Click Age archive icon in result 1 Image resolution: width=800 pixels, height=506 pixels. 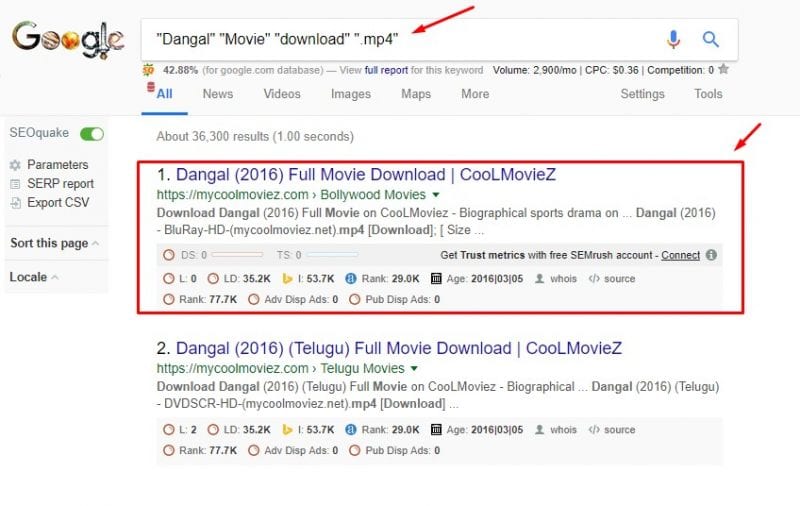click(x=436, y=279)
